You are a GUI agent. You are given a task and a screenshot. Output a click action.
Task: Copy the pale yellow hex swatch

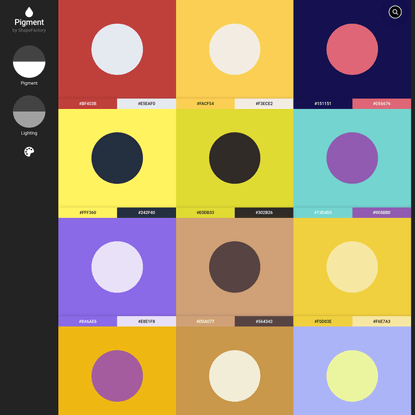click(382, 321)
